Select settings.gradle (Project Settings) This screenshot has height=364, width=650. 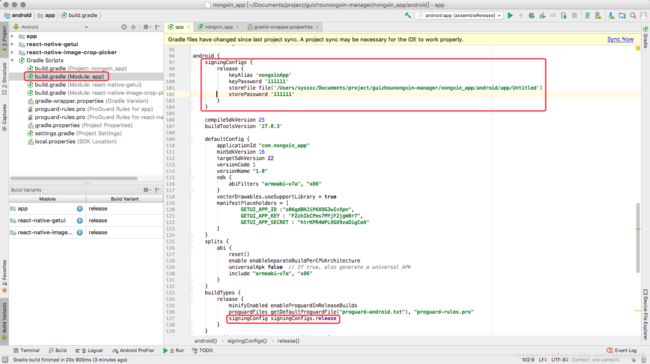(74, 133)
